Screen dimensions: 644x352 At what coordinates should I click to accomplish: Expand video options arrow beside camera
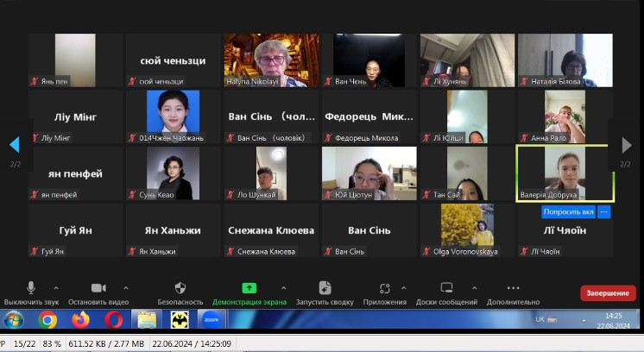click(x=126, y=288)
